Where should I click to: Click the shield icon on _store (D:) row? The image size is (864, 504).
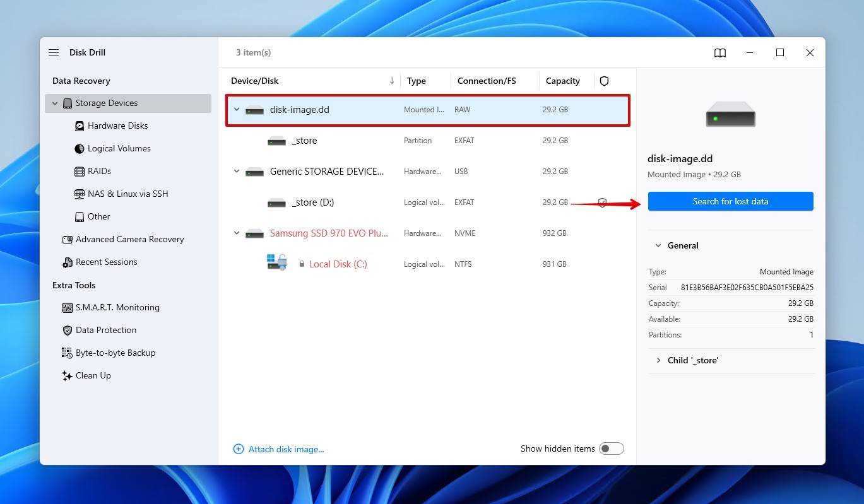click(602, 202)
